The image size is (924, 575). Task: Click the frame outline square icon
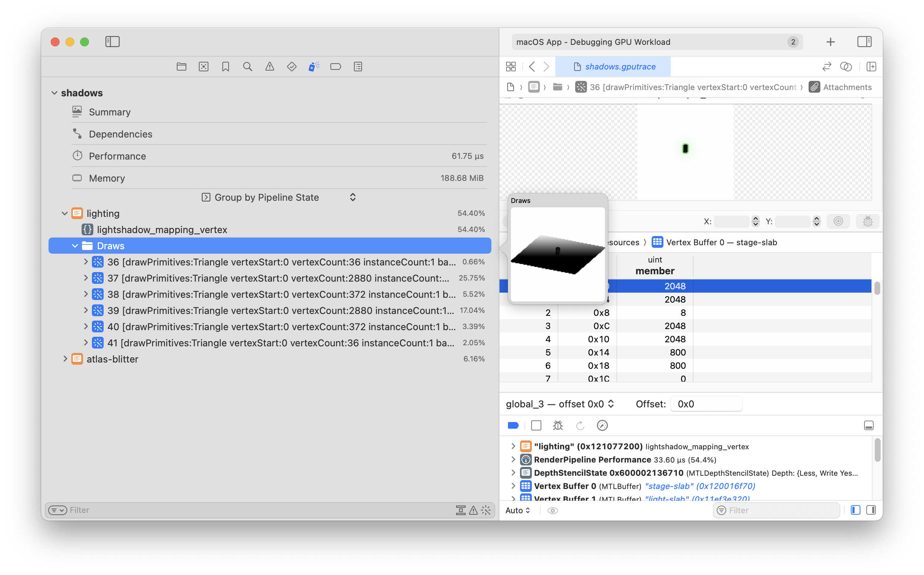click(x=536, y=425)
